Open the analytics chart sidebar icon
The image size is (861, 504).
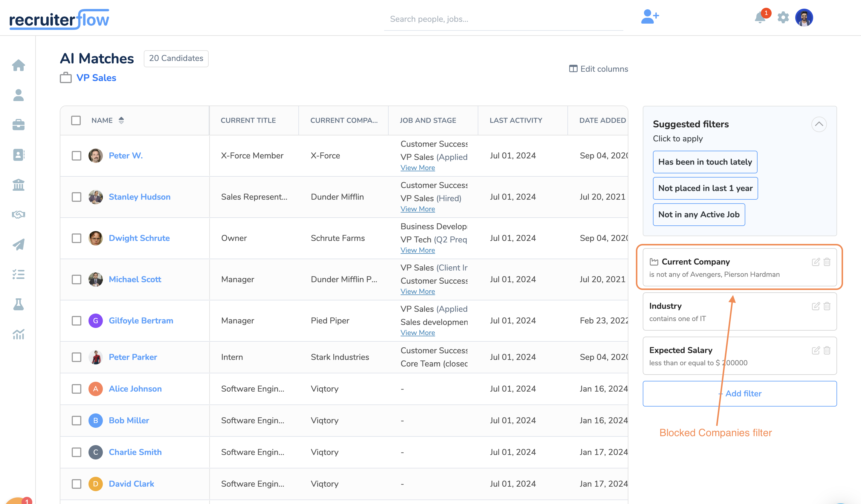coord(19,334)
